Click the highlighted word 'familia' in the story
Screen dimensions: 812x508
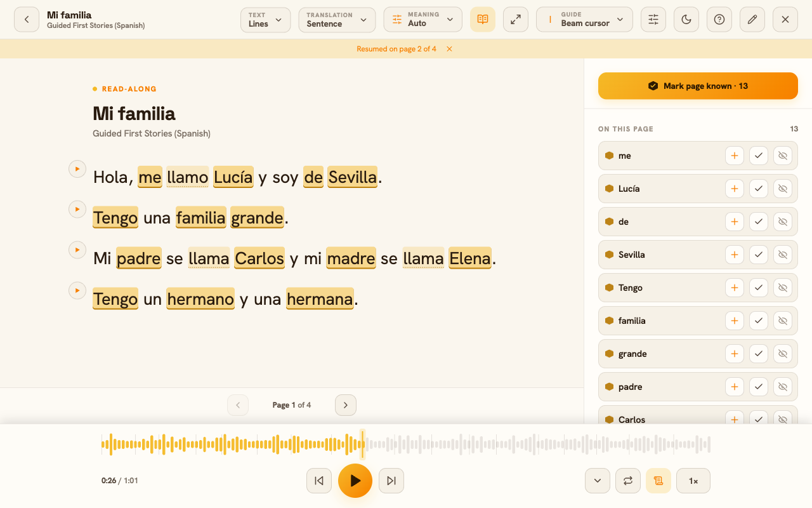[200, 218]
